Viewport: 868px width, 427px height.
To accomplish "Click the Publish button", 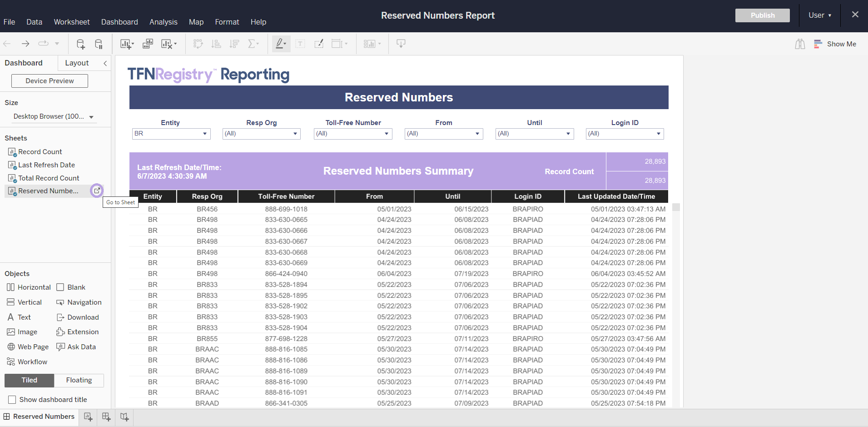I will click(762, 15).
